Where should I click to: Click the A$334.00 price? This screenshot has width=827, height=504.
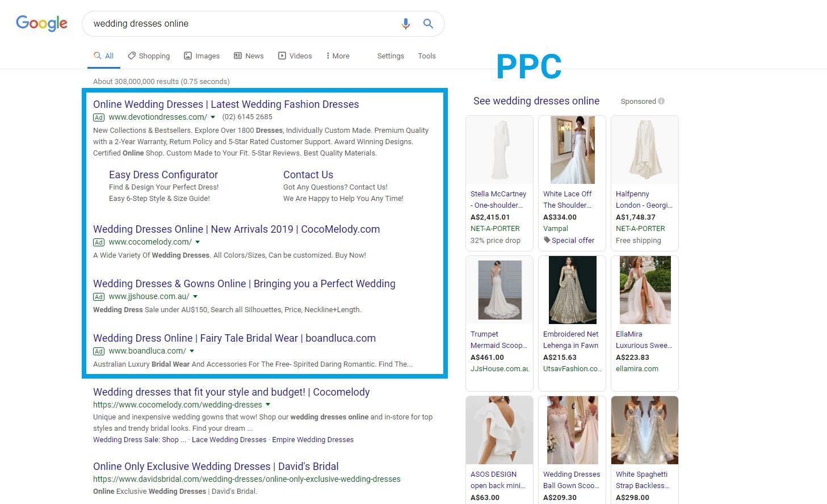tap(560, 217)
